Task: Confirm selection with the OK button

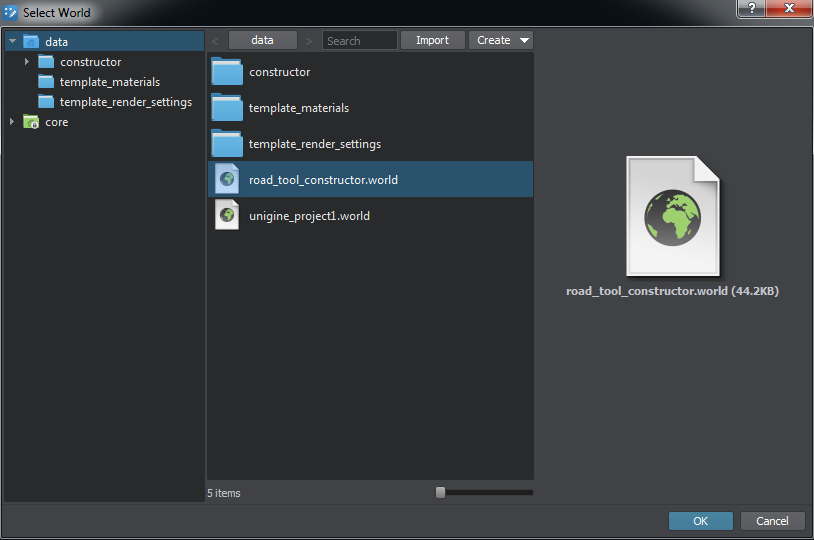Action: click(x=700, y=521)
